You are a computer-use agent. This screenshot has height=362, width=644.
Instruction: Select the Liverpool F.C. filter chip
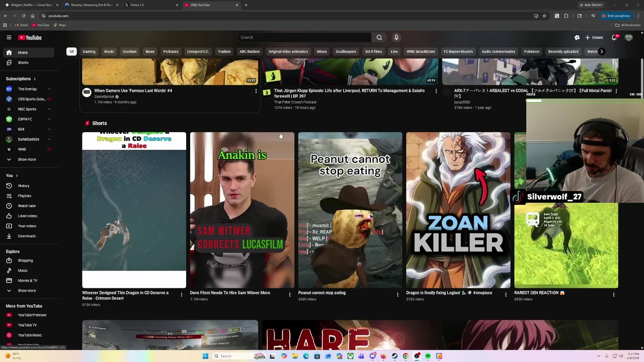click(198, 51)
